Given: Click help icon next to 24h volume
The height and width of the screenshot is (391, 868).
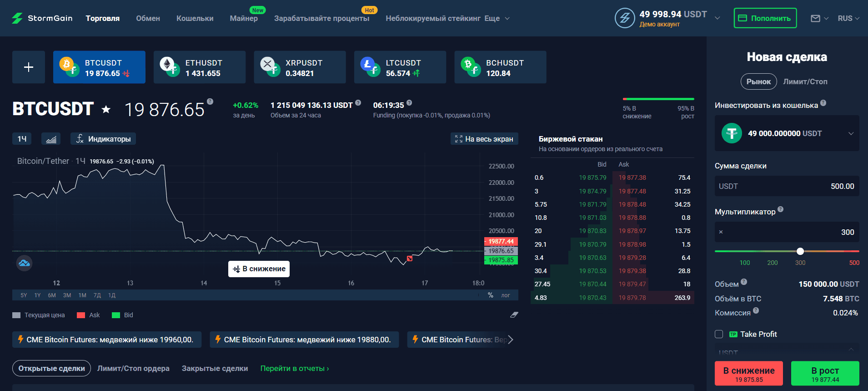Looking at the screenshot, I should [358, 103].
